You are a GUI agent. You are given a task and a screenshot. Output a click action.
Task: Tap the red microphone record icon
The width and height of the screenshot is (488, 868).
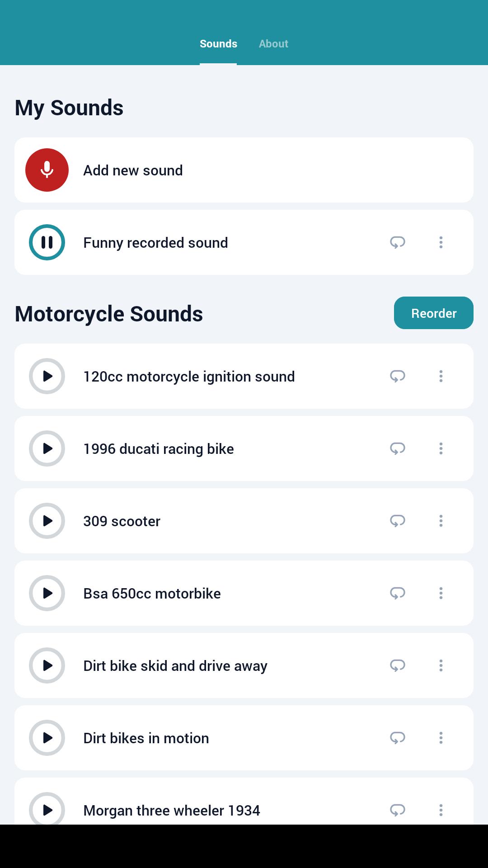47,170
